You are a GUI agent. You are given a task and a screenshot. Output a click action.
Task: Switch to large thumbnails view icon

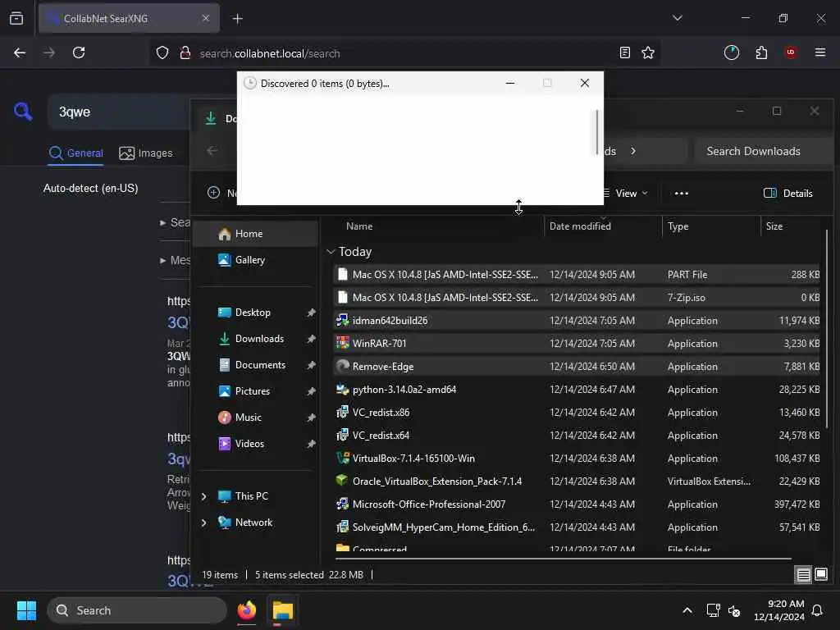pyautogui.click(x=821, y=575)
